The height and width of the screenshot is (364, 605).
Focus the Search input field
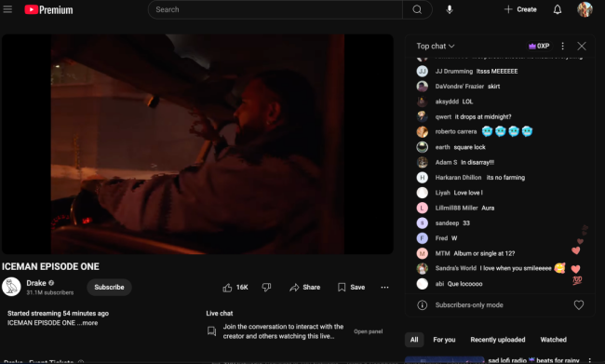tap(276, 9)
